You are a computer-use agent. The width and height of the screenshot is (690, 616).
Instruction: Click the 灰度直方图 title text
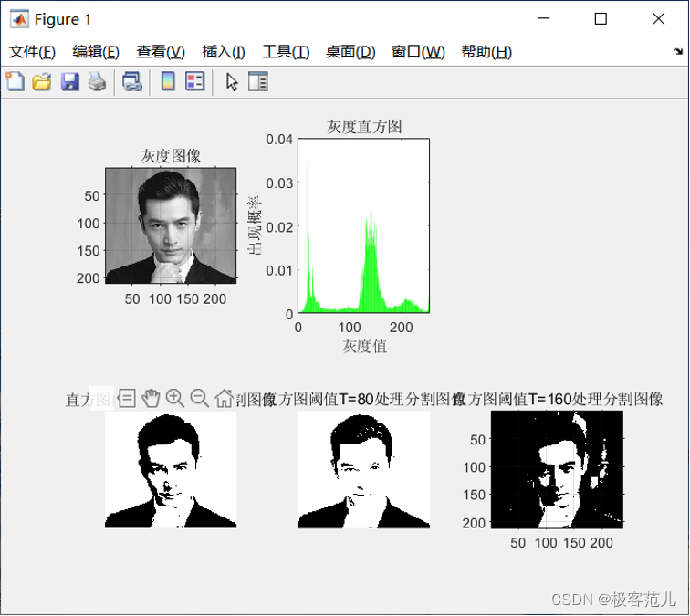[364, 127]
